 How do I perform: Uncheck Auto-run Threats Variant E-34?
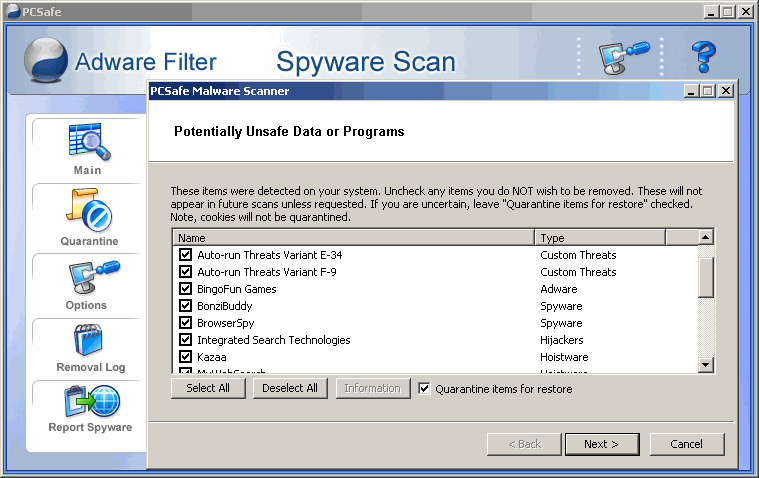(x=185, y=254)
